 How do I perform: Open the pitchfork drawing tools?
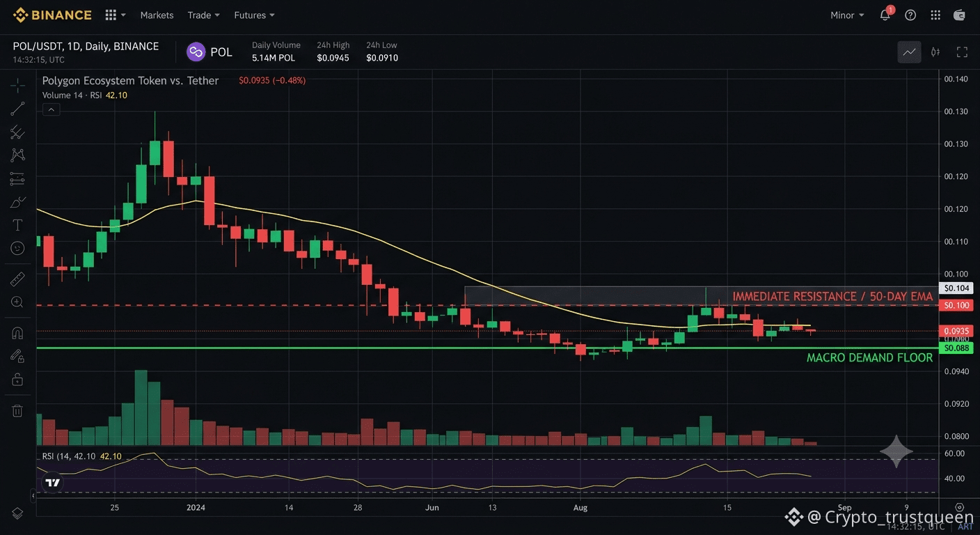click(x=17, y=132)
